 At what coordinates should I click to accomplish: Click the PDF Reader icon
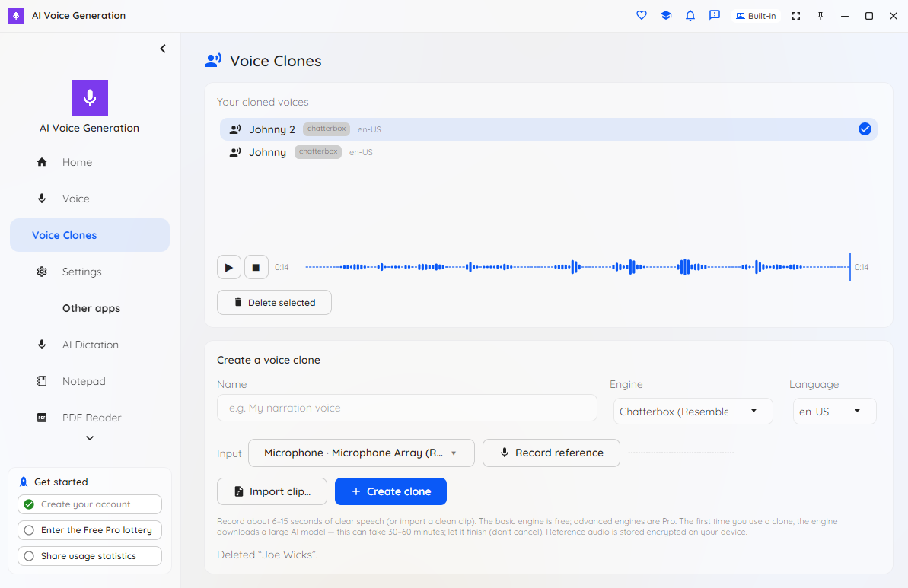pos(42,418)
